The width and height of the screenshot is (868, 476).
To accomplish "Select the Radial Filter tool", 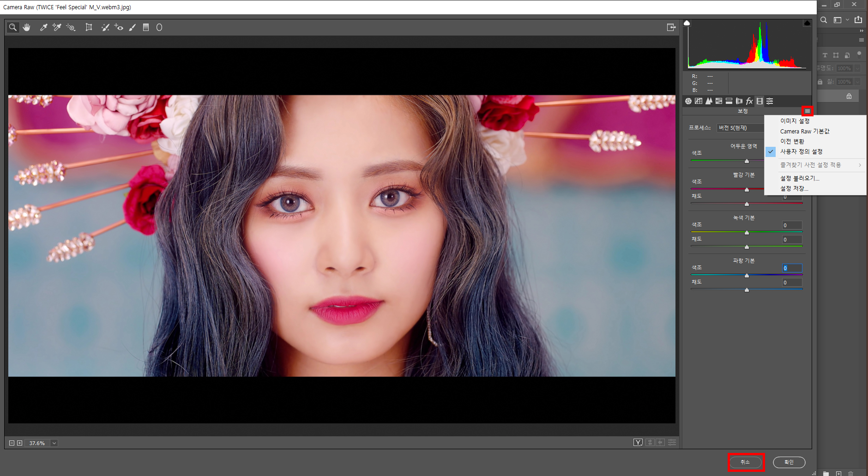I will tap(159, 27).
